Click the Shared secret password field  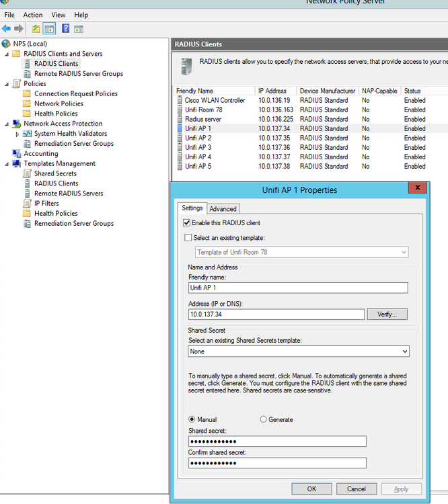point(277,442)
